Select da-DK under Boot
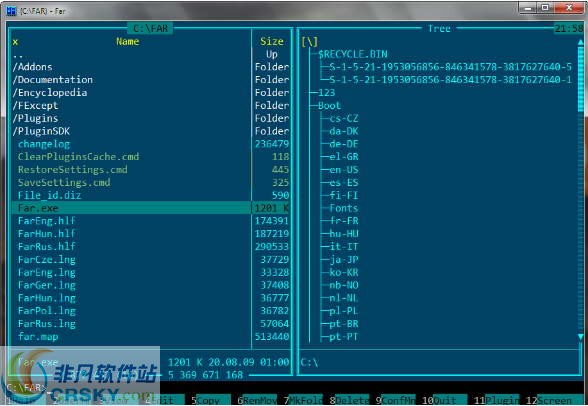The image size is (588, 406). (344, 131)
